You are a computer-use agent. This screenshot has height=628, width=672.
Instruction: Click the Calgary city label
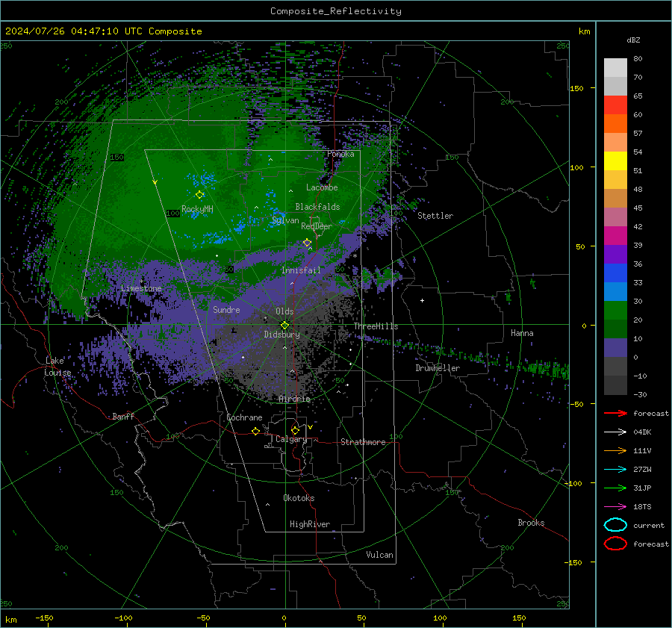291,439
